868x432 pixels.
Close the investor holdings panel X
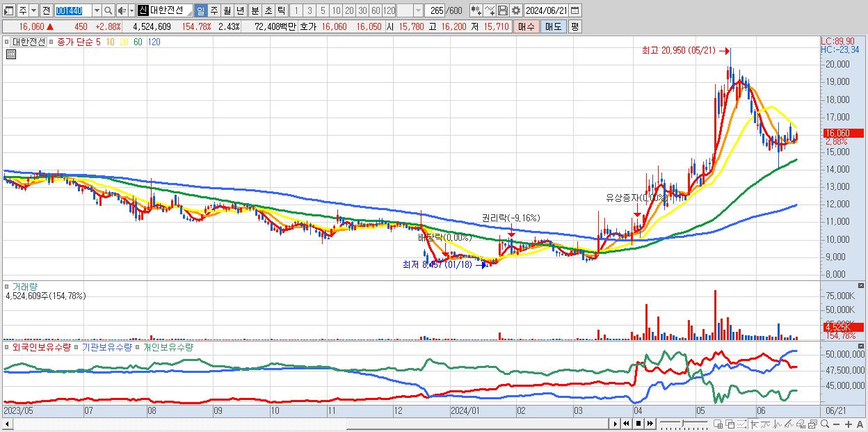(861, 346)
